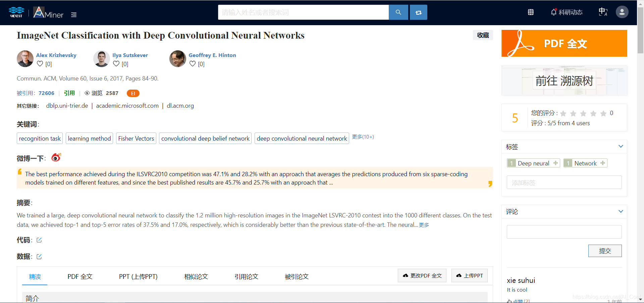Open the 相似论文 tab
Viewport: 644px width, 303px height.
(x=196, y=276)
